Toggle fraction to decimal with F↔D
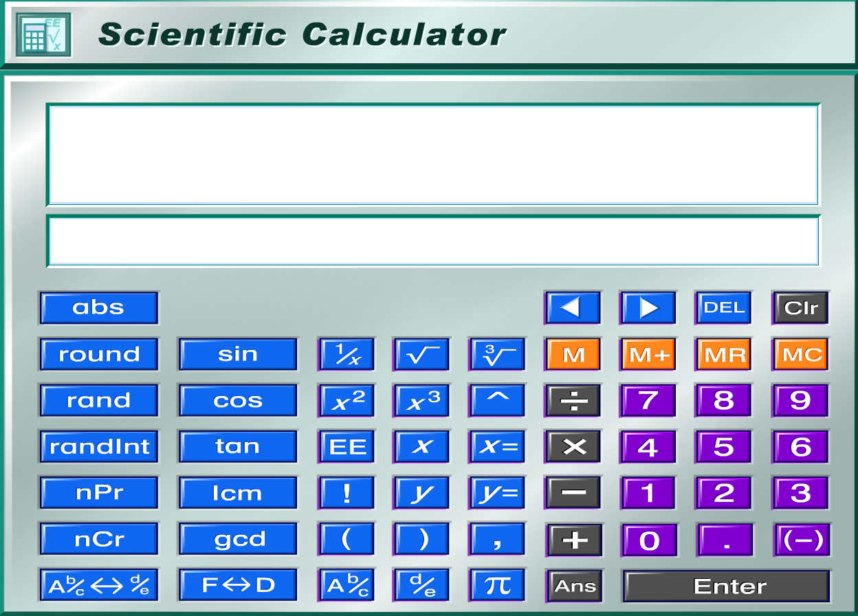This screenshot has width=858, height=616. 237,585
